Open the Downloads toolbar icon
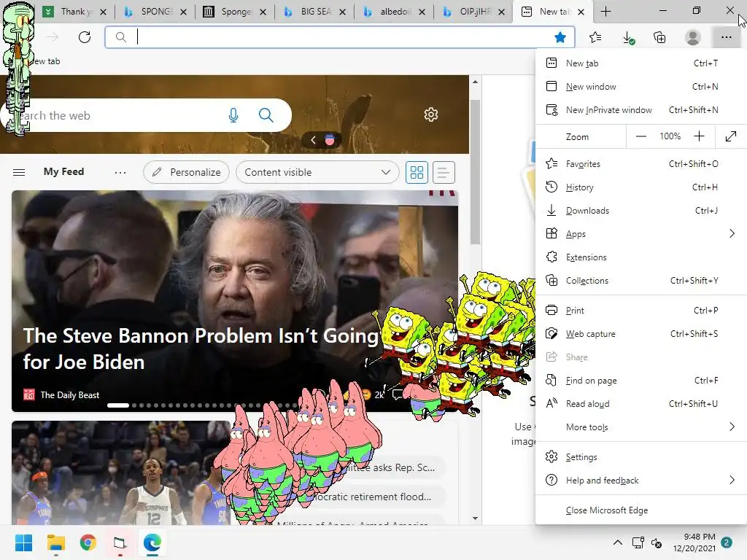This screenshot has width=747, height=560. pyautogui.click(x=628, y=37)
